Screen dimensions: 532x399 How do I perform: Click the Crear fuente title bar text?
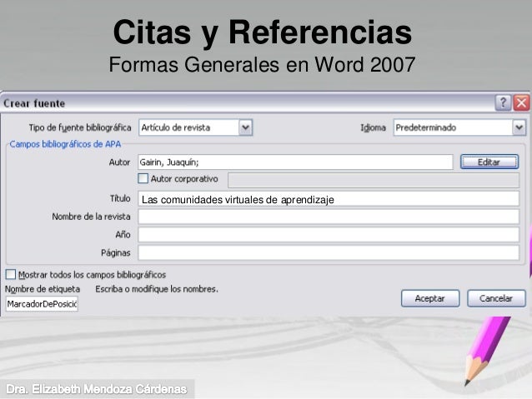34,103
